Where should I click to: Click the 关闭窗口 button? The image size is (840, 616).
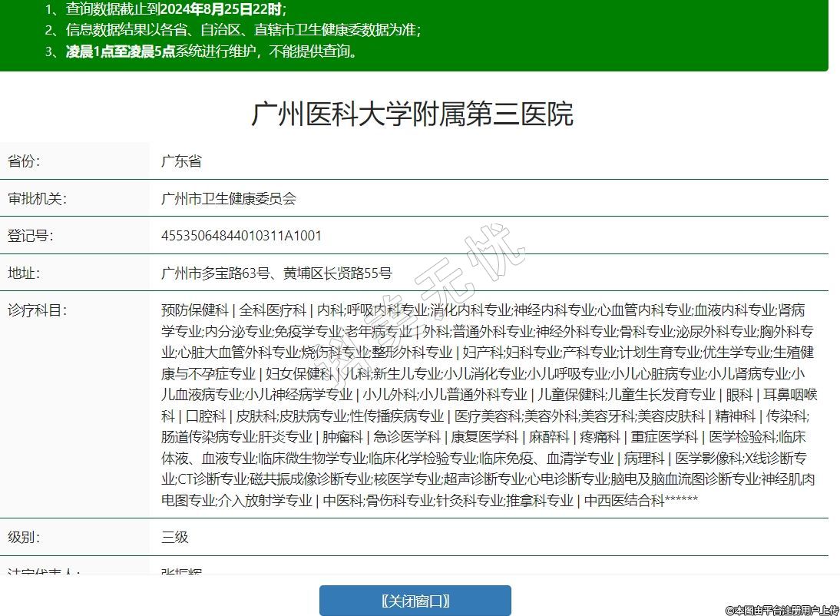[x=415, y=600]
